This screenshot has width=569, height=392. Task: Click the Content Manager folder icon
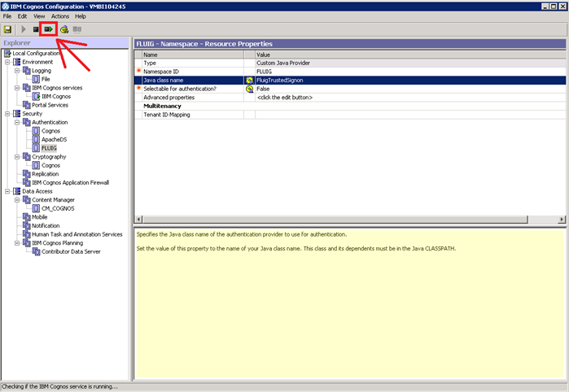(x=27, y=200)
